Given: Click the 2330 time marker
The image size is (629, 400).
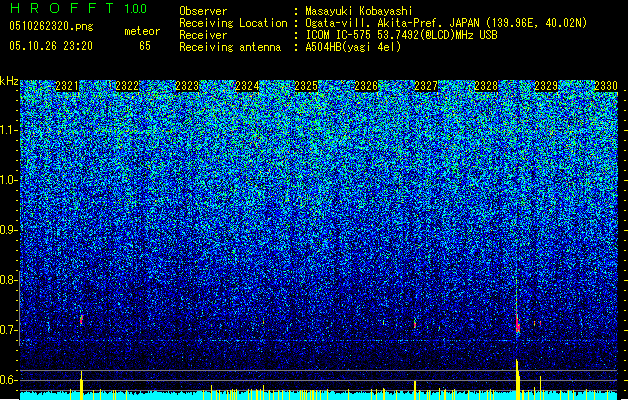Looking at the screenshot, I should click(x=606, y=86).
